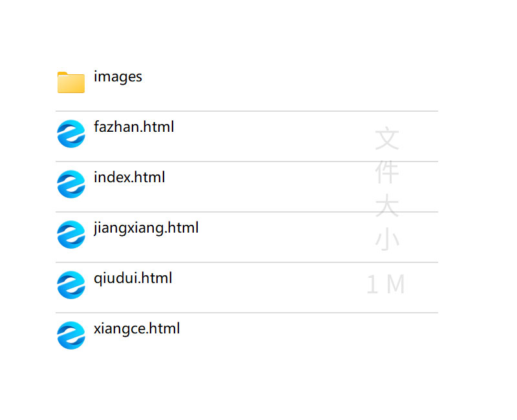The image size is (517, 420).
Task: Click the divider line below jiangxiang.html row
Action: pos(247,262)
